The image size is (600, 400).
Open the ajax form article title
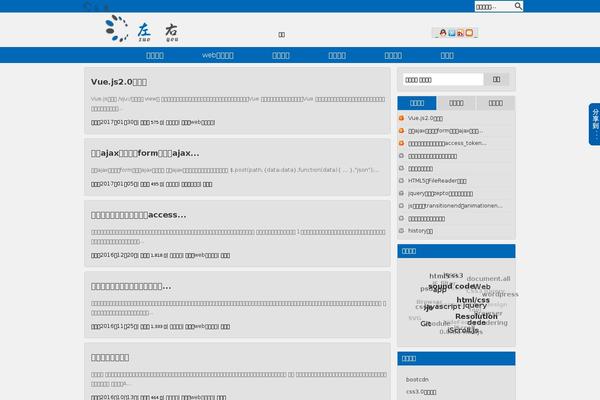point(145,153)
